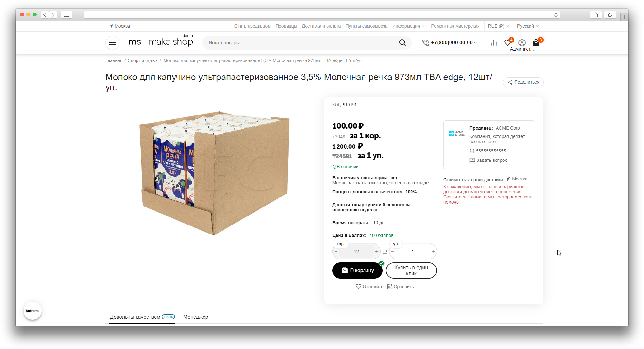Switch to the Менеджер tab
This screenshot has height=349, width=644.
[196, 317]
